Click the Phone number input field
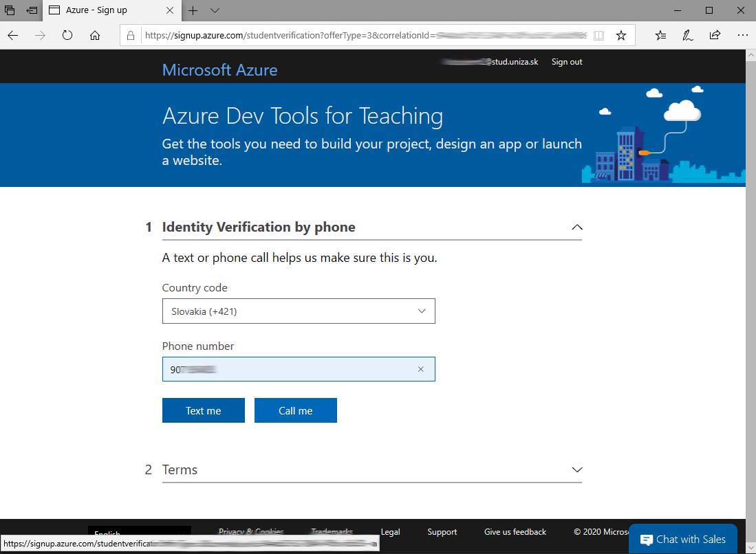756x554 pixels. (299, 369)
